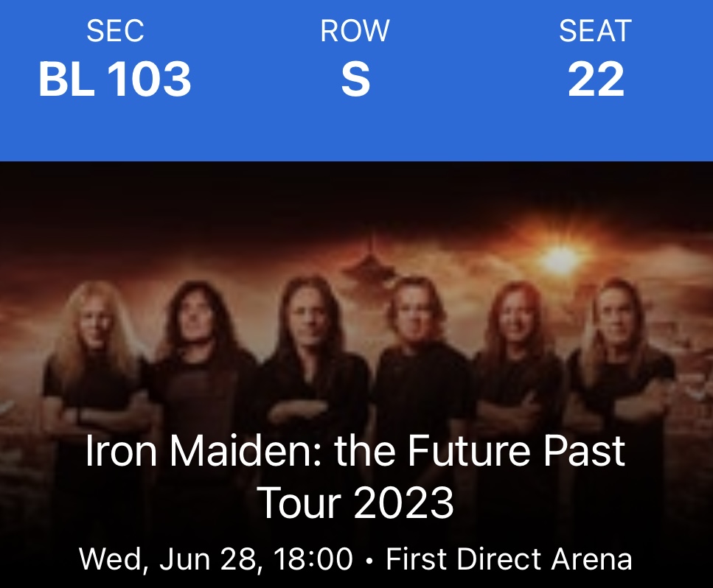Viewport: 713px width, 588px height.
Task: Click the SEC label in the header
Action: coord(115,31)
